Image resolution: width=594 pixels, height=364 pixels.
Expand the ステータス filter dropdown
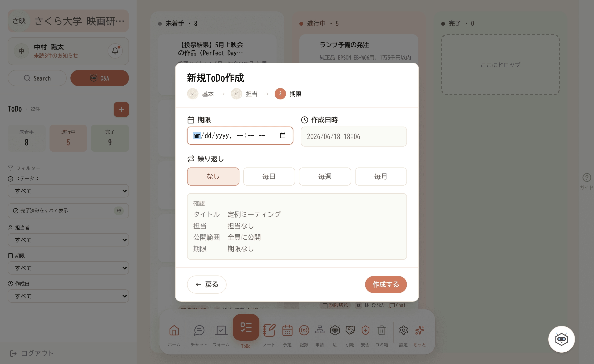tap(68, 191)
